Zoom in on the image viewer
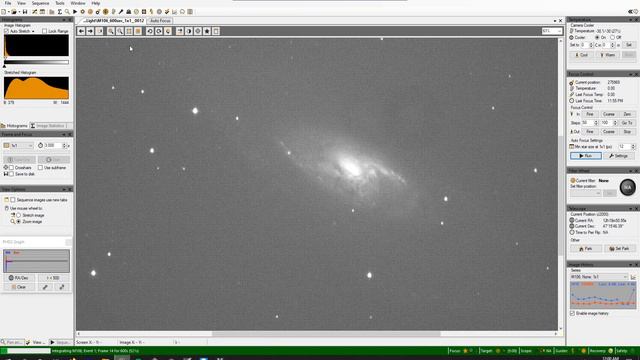 [111, 31]
